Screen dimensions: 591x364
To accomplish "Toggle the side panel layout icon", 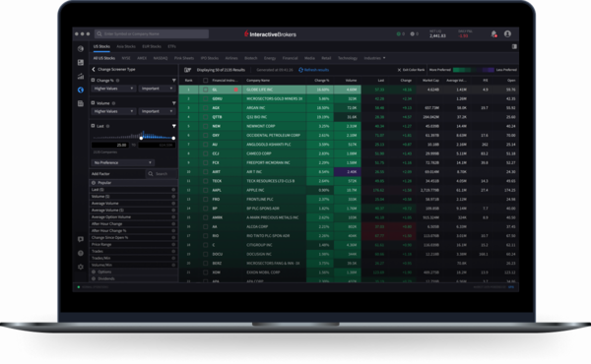I will tap(514, 46).
